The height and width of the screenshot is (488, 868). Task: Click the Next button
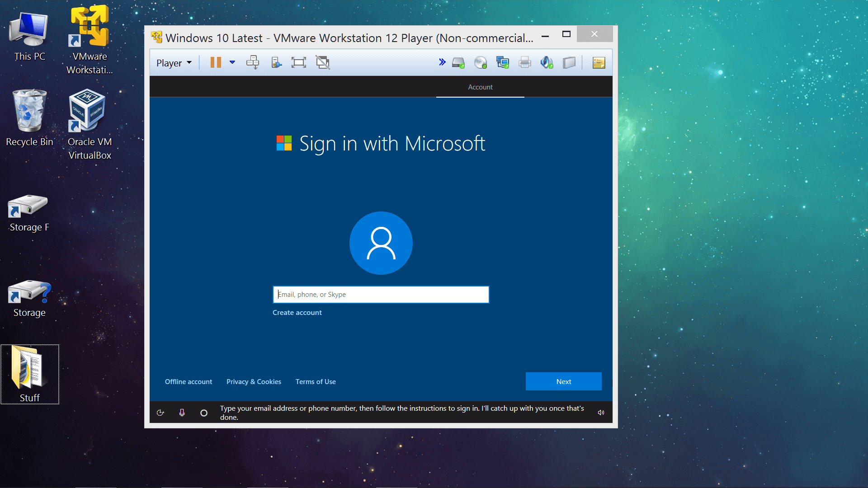click(x=563, y=381)
